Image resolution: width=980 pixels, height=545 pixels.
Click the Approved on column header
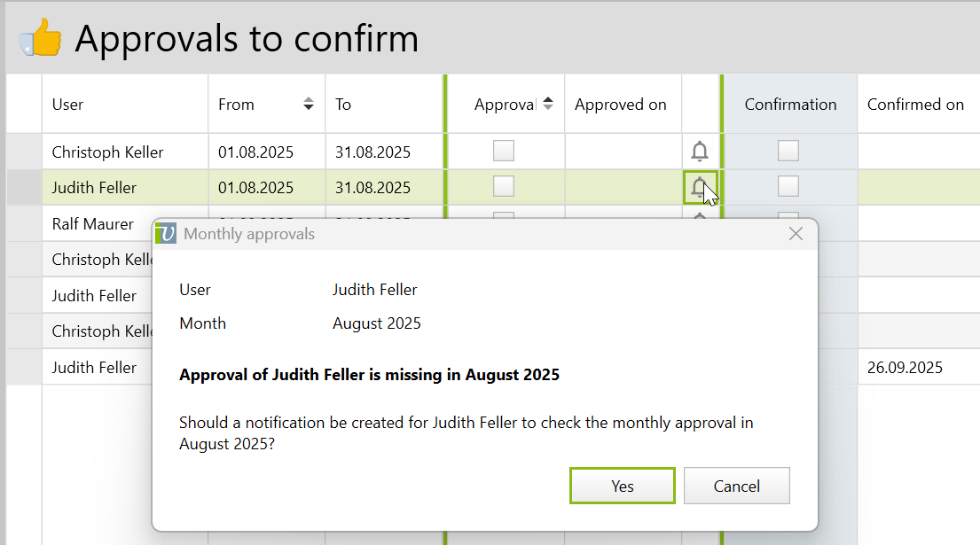[x=620, y=104]
